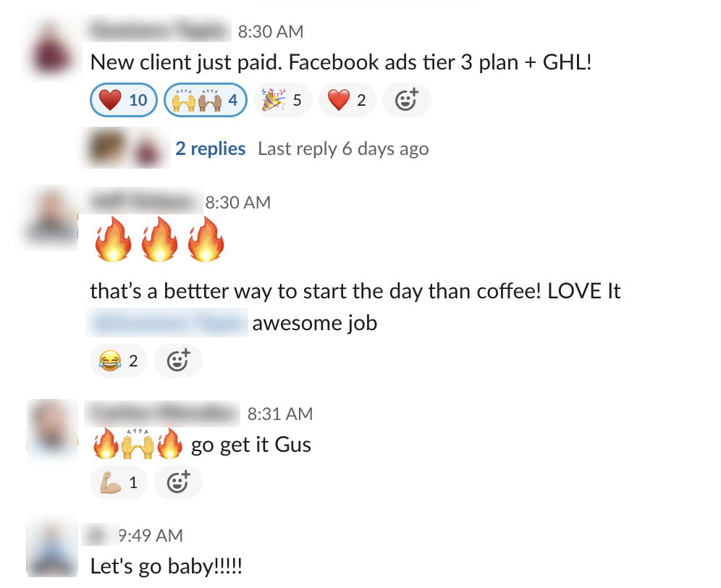Add a reaction to the go get it Gus message

coord(177,482)
